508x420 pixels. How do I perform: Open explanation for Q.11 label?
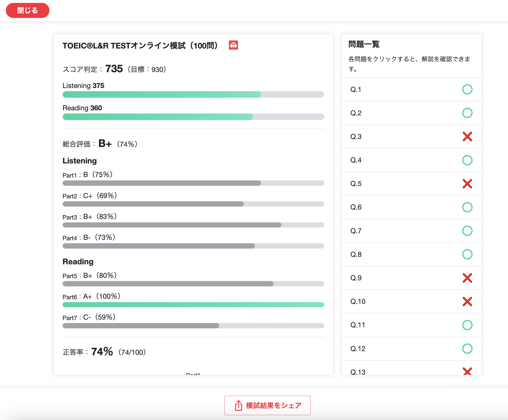(x=357, y=325)
